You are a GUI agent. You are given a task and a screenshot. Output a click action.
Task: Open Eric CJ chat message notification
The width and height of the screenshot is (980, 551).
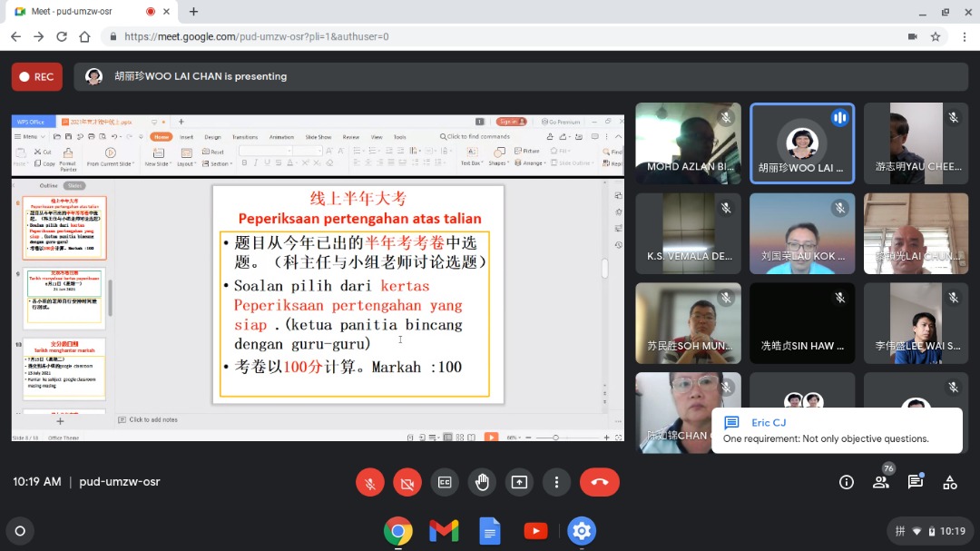pyautogui.click(x=836, y=430)
